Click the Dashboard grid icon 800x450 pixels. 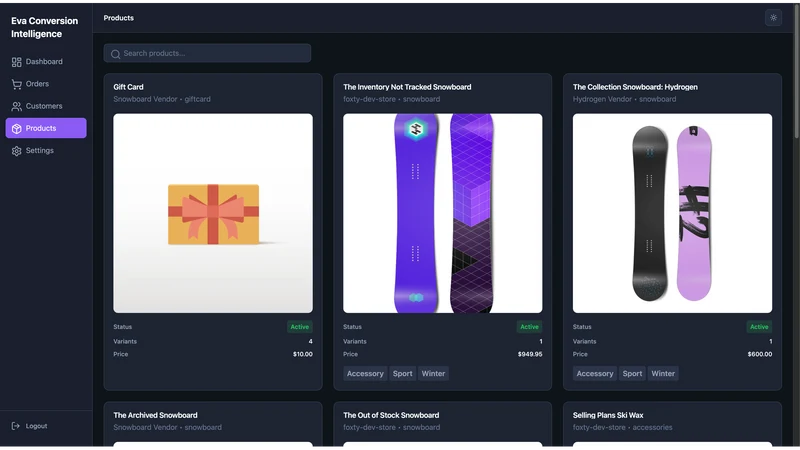(x=16, y=62)
